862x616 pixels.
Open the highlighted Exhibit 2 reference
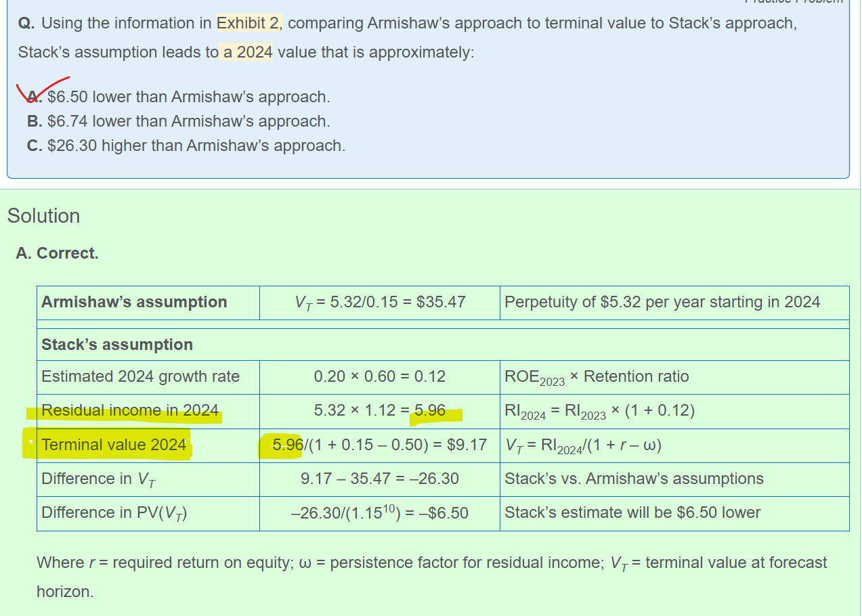248,23
